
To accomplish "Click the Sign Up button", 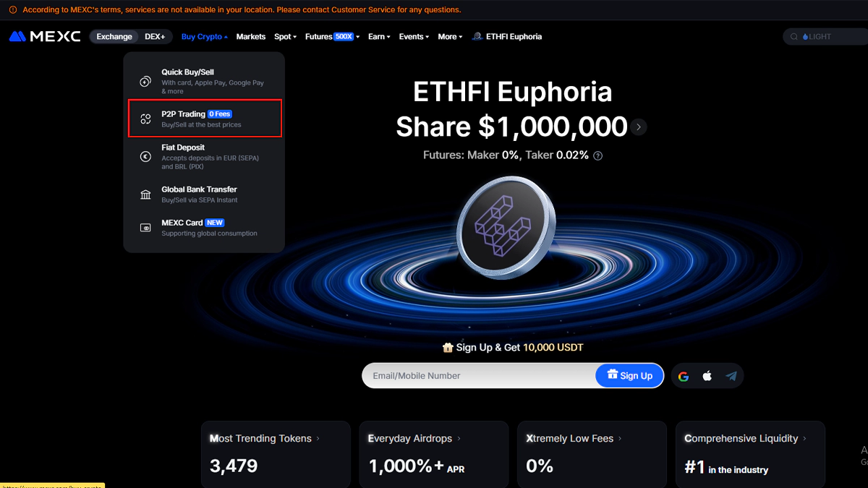I will (x=629, y=375).
